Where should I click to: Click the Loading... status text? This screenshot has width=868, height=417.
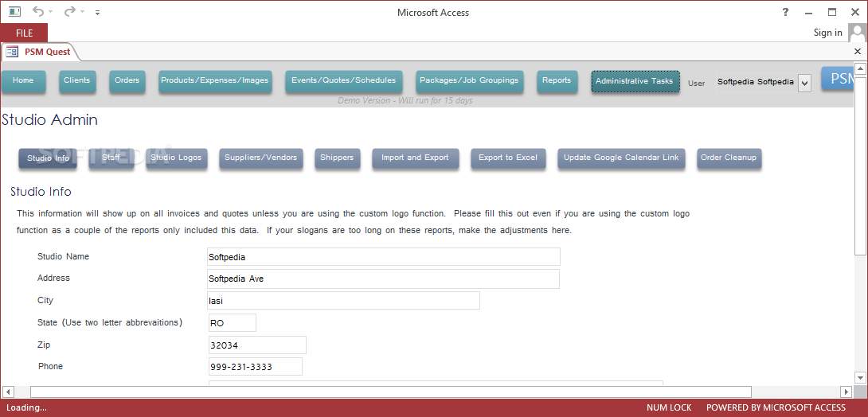point(26,407)
